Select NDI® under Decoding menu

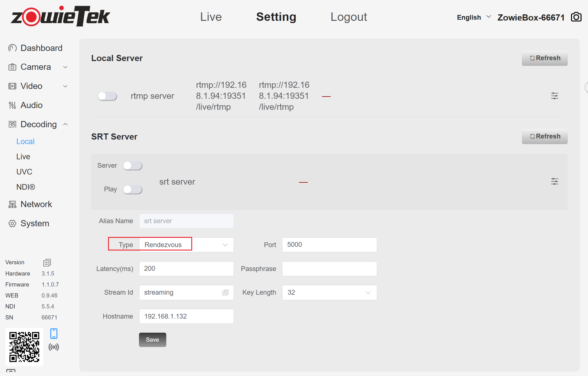(26, 187)
